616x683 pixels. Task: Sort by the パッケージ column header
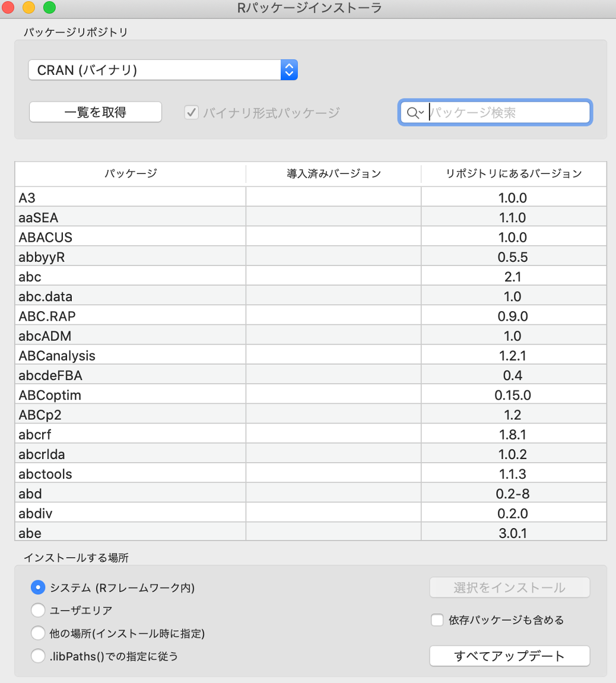tap(131, 174)
